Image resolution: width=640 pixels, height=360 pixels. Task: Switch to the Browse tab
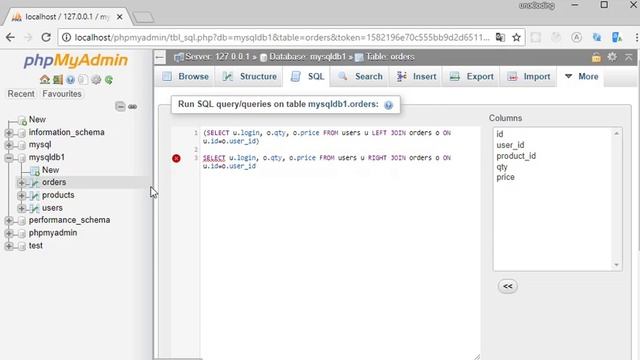click(x=185, y=77)
